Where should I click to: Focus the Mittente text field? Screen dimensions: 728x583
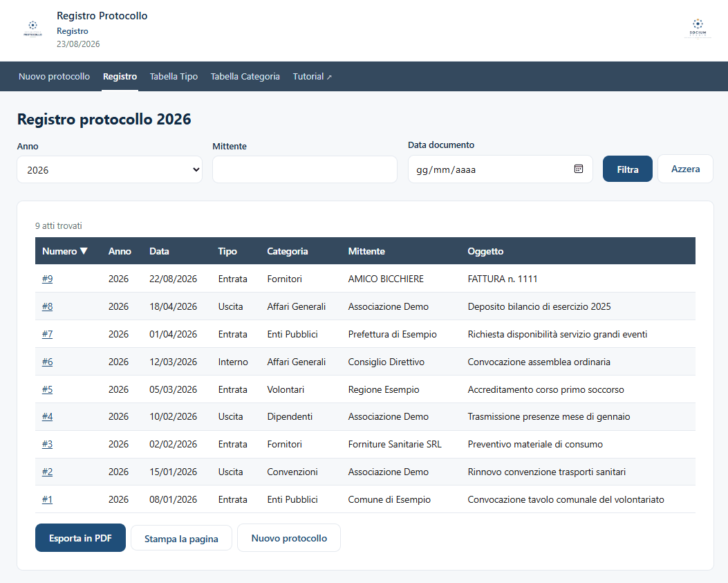(x=305, y=169)
